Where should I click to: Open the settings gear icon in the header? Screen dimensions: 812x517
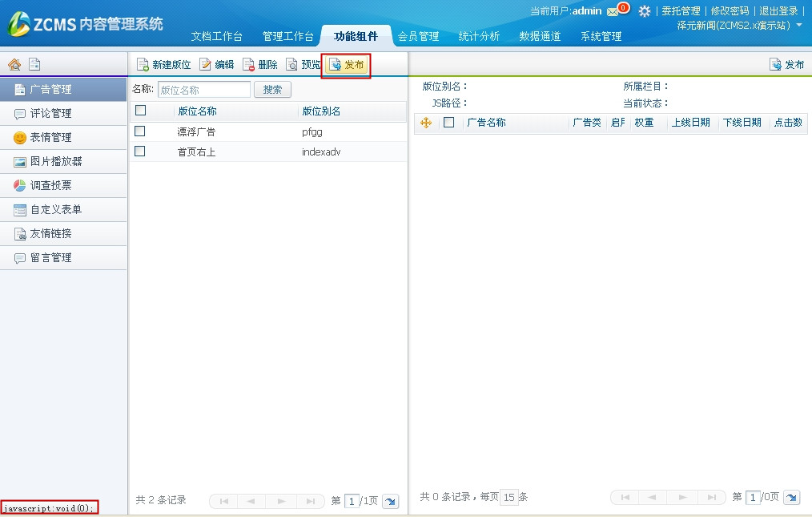(644, 11)
